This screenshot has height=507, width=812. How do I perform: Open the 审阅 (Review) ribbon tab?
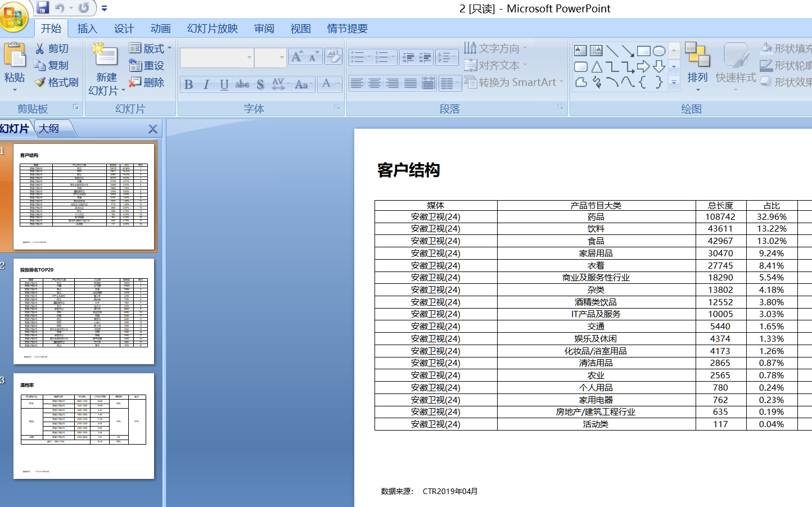(264, 29)
